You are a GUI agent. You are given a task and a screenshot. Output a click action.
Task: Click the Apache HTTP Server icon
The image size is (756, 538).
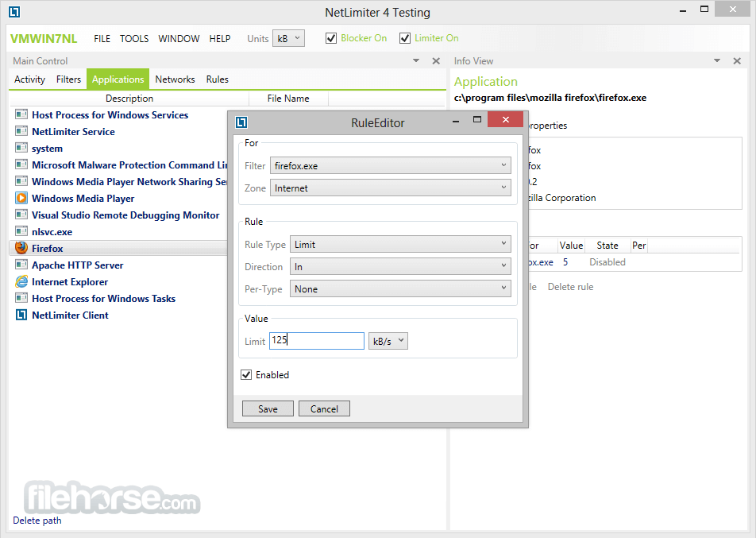pos(21,265)
